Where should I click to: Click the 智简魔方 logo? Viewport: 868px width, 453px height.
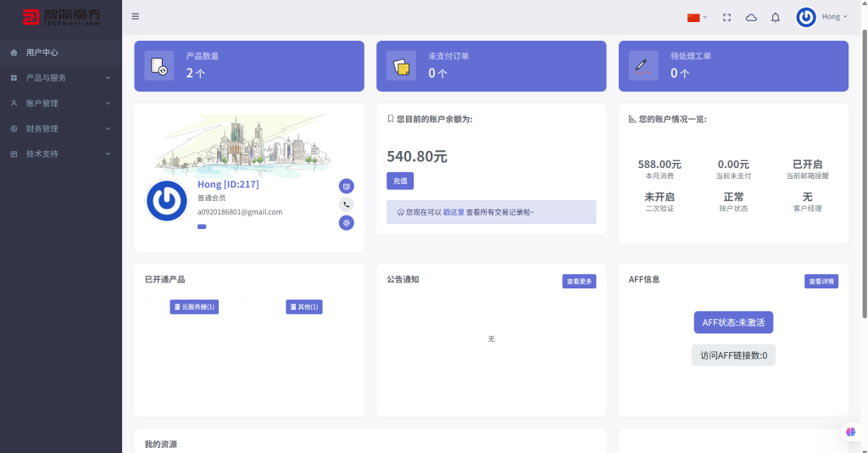click(61, 17)
